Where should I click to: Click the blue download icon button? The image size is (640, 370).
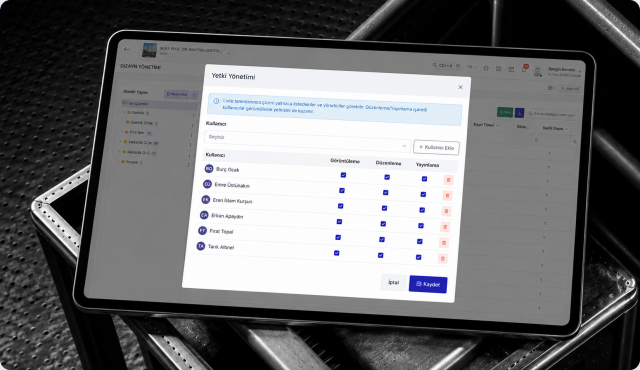[519, 113]
